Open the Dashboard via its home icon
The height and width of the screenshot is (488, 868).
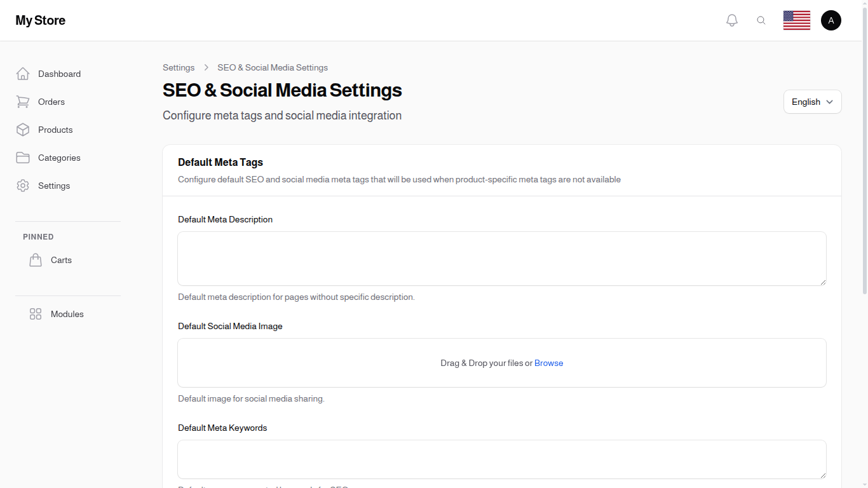click(23, 74)
